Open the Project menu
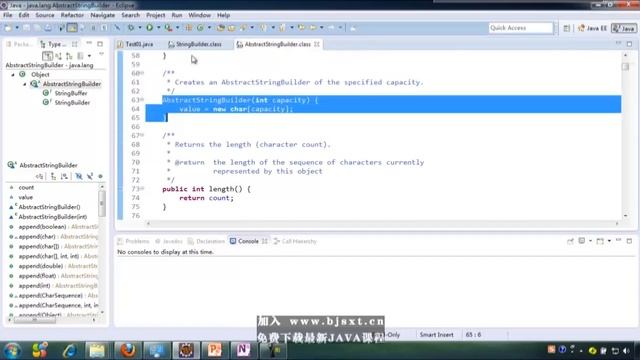 click(156, 15)
